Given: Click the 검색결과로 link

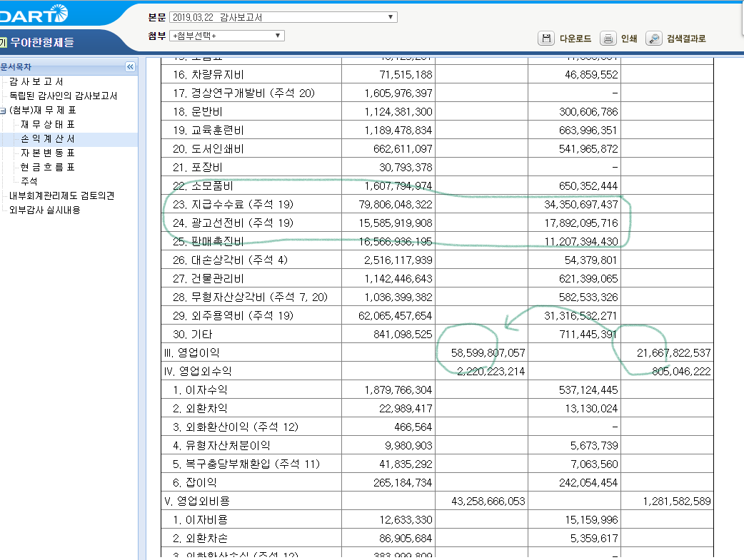Looking at the screenshot, I should [686, 39].
